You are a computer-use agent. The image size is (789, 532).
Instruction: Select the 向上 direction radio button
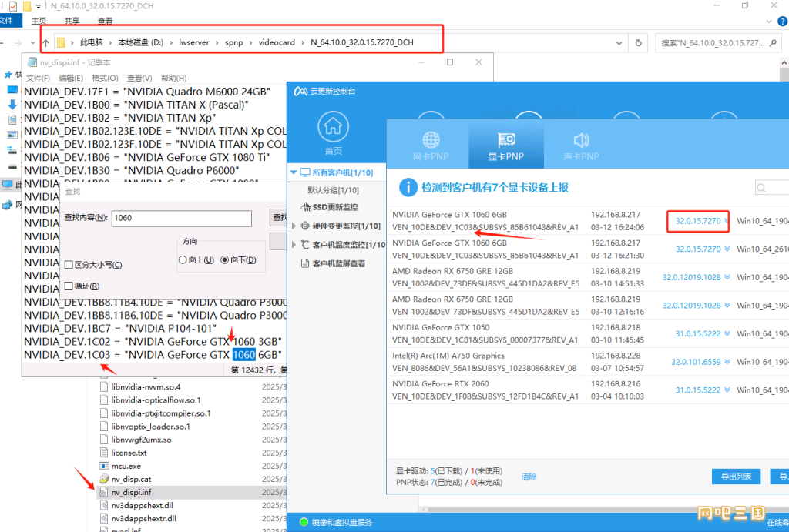click(x=183, y=260)
